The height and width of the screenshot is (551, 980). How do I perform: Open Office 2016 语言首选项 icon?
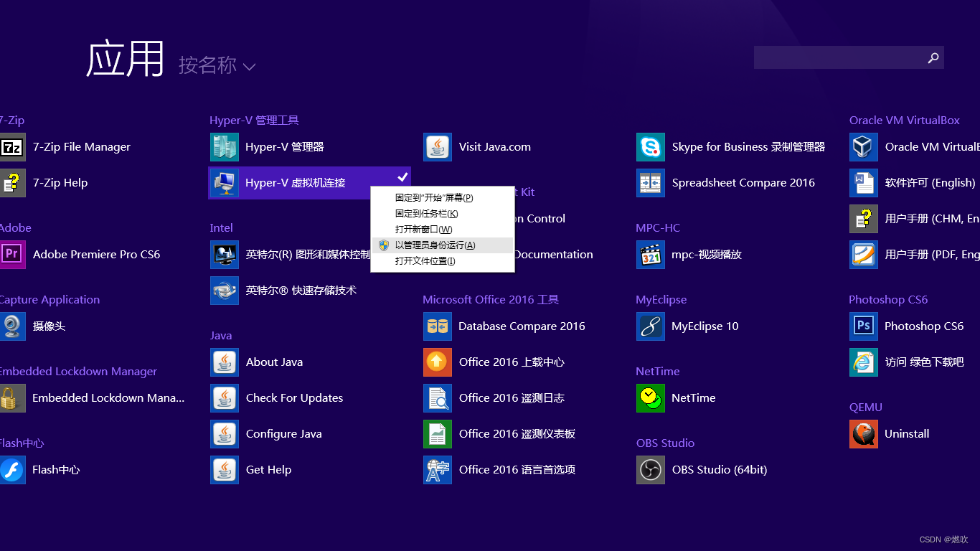[x=438, y=470]
